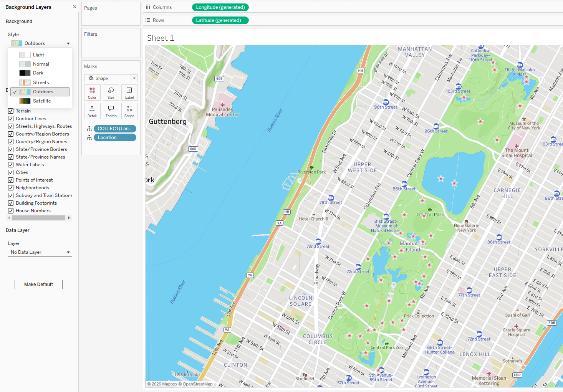Select the Light map style
The height and width of the screenshot is (392, 563).
40,55
